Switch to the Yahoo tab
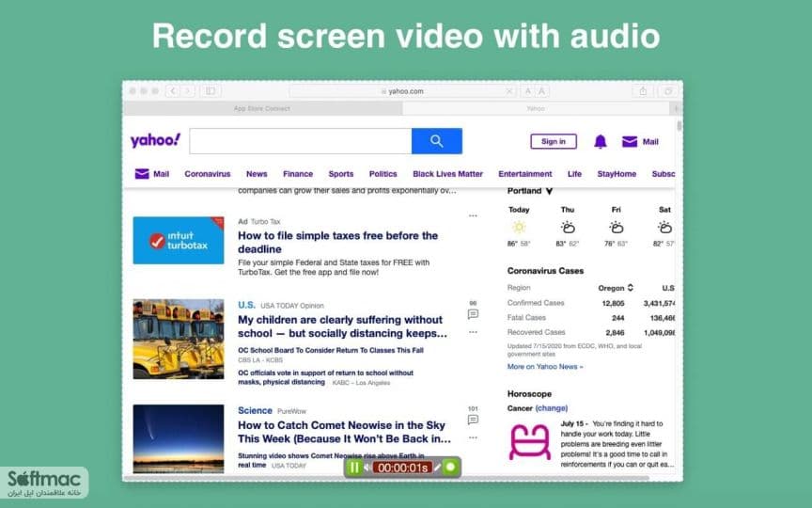This screenshot has width=812, height=508. click(536, 108)
